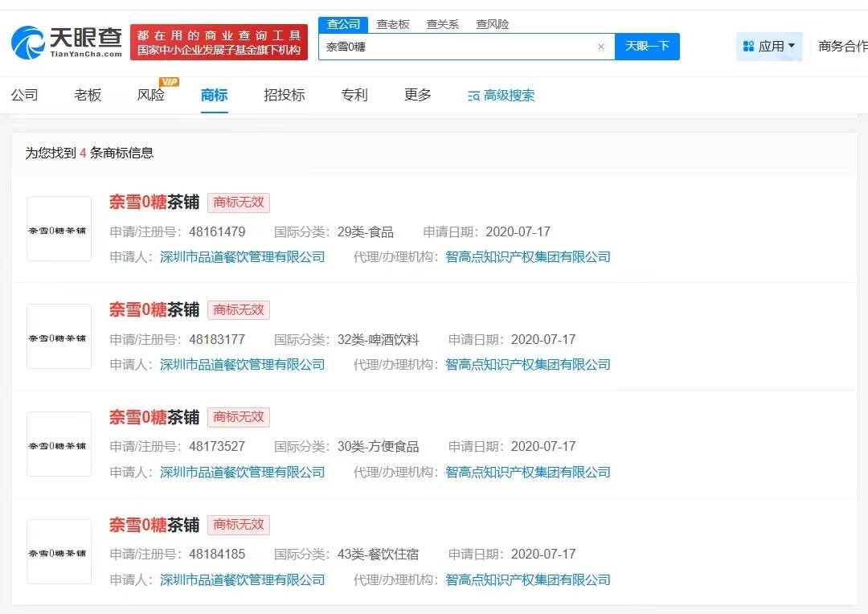The height and width of the screenshot is (614, 868).
Task: Switch to the 查老板 search tab
Action: (x=393, y=23)
